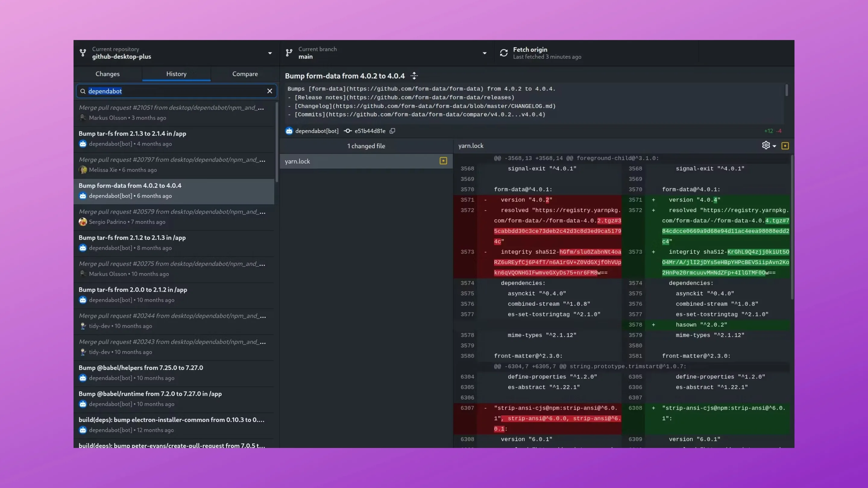Image resolution: width=868 pixels, height=488 pixels.
Task: Click the branch icon next to main
Action: click(x=289, y=53)
